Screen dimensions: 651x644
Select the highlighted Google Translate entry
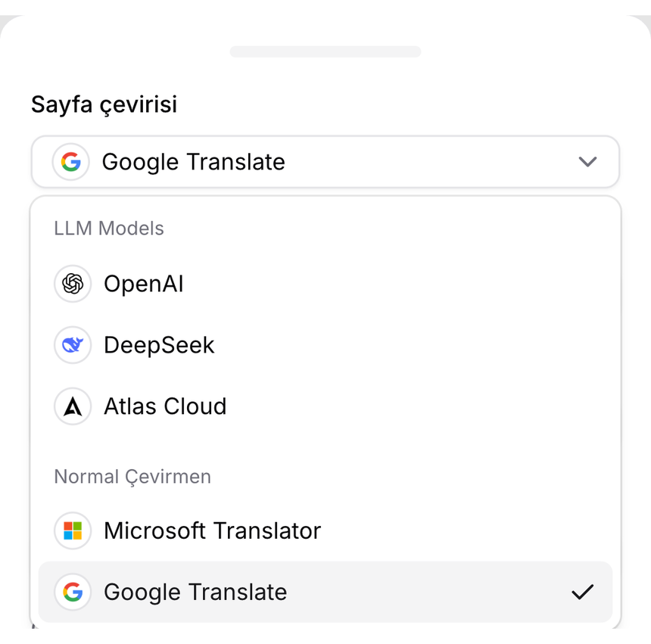coord(325,592)
